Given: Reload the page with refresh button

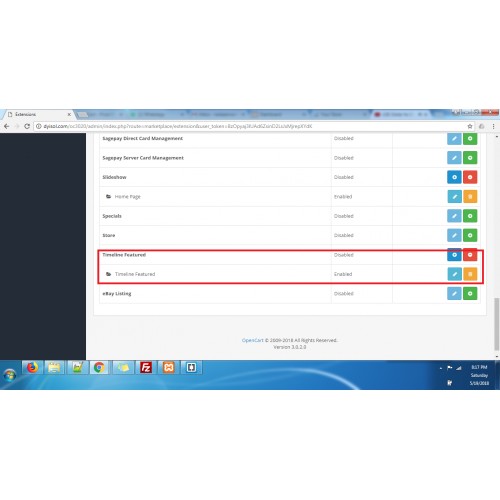Looking at the screenshot, I should [27, 126].
